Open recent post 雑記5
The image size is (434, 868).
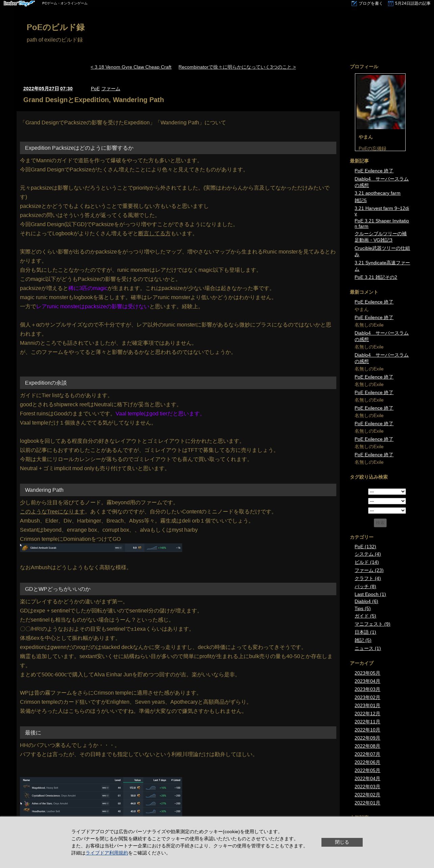pos(361,200)
